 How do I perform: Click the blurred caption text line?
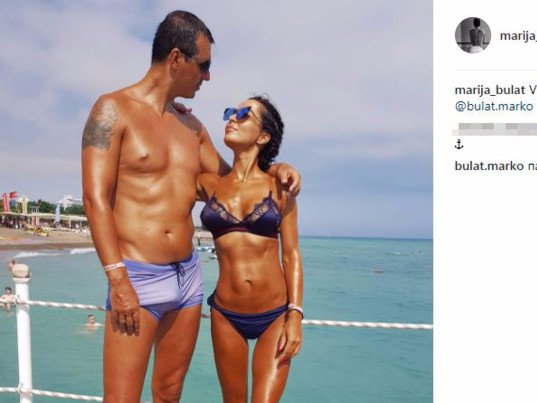pos(495,129)
